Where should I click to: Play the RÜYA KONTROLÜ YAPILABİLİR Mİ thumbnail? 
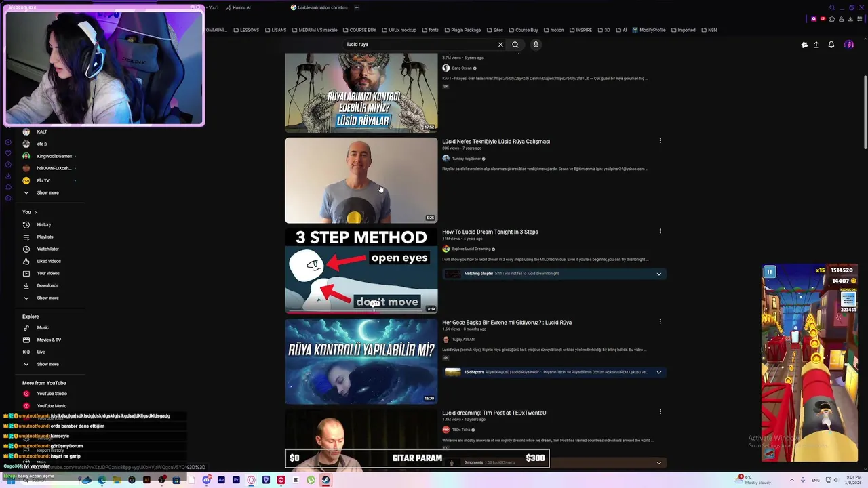[361, 361]
